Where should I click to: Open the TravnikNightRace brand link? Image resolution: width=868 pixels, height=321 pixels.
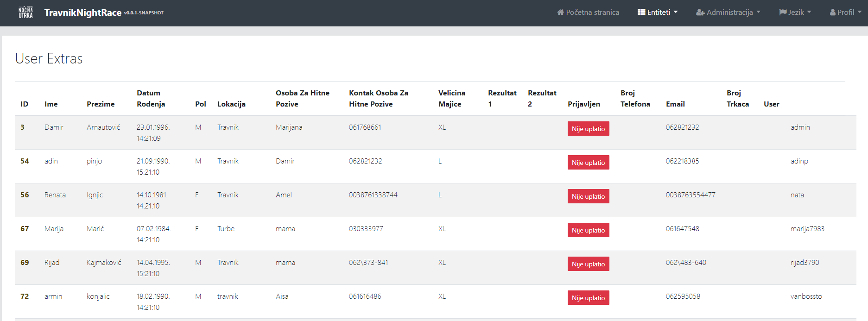tap(83, 13)
